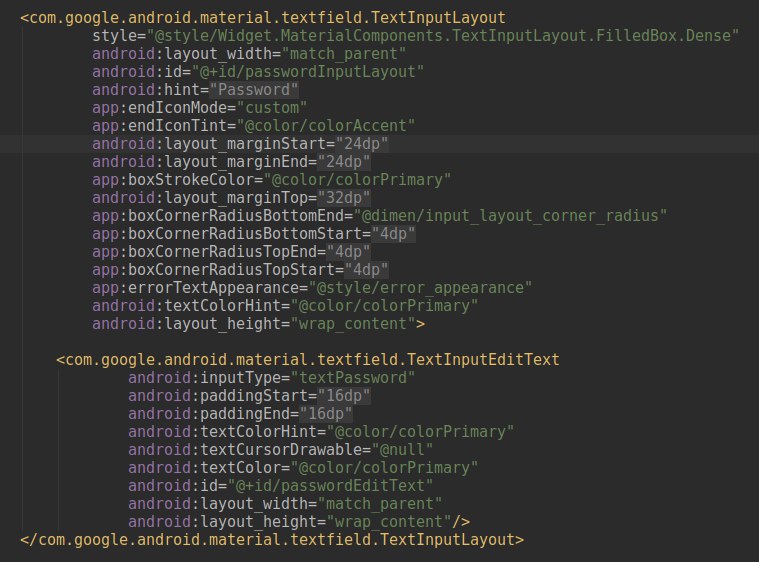Screen dimensions: 759x562
Task: Click the textColor "@color/colorPrimary" value
Action: click(x=384, y=468)
